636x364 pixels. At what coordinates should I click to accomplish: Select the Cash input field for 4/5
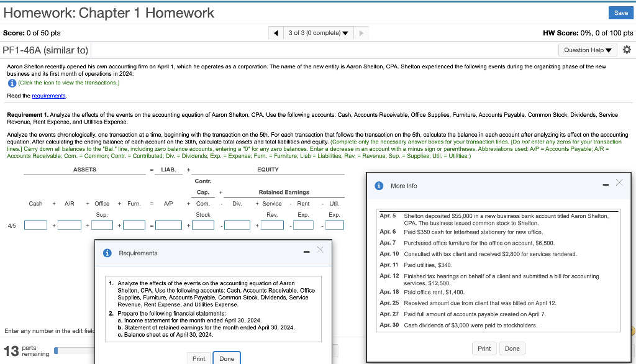pos(35,225)
